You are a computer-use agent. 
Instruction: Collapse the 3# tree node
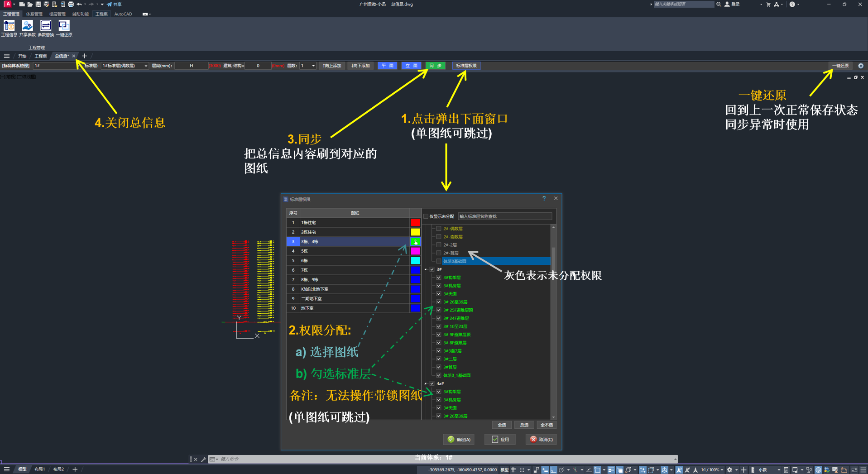(426, 269)
